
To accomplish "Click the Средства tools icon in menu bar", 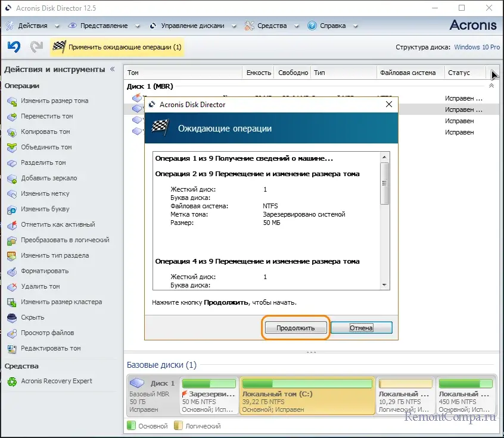I will coord(249,26).
